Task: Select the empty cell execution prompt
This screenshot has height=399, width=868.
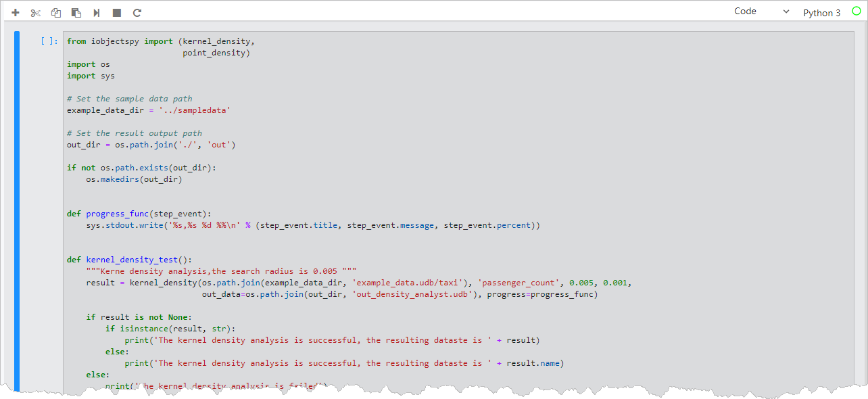Action: 49,41
